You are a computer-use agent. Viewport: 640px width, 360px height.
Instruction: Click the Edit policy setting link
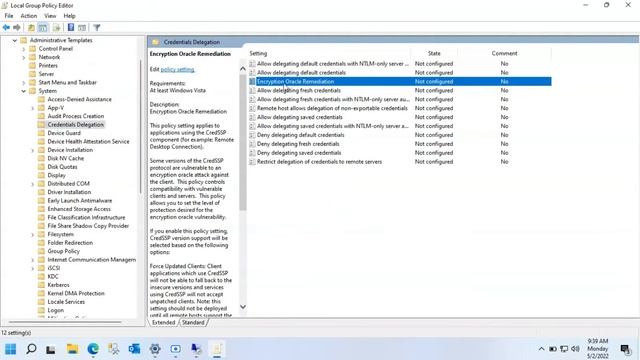click(178, 69)
